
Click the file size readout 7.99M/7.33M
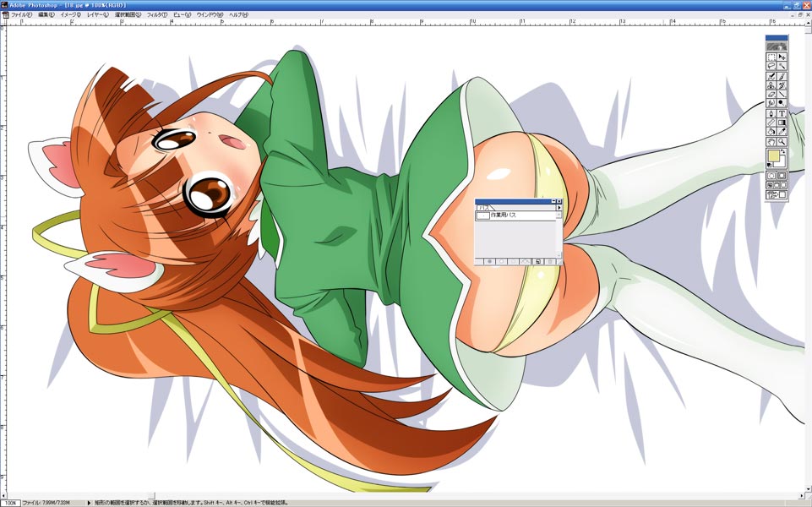coord(46,502)
